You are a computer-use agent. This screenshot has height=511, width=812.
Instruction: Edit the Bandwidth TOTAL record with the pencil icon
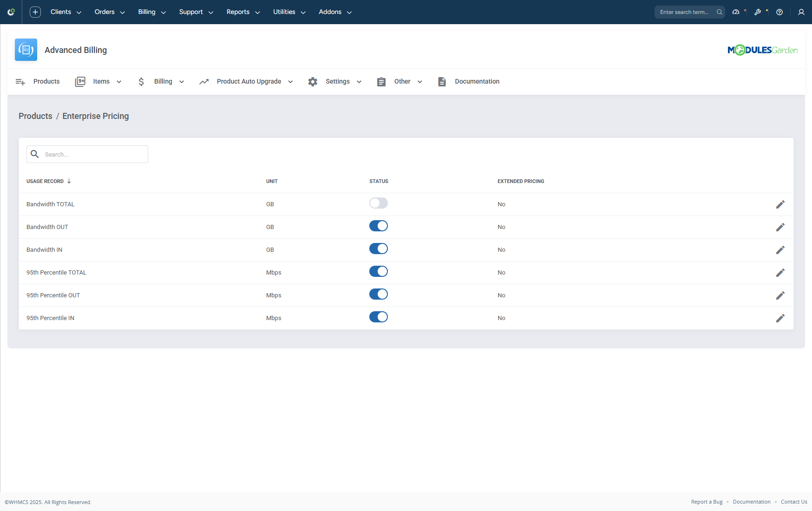tap(780, 204)
